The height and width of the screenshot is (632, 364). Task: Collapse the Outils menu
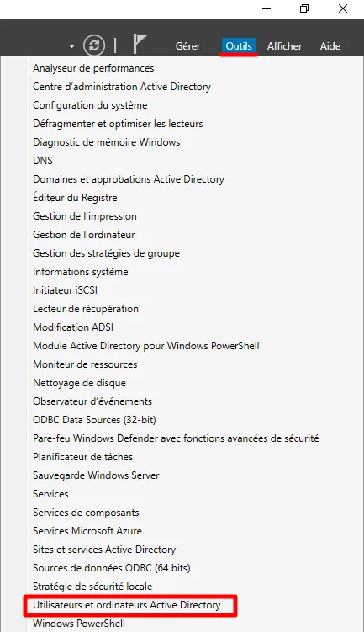point(239,46)
